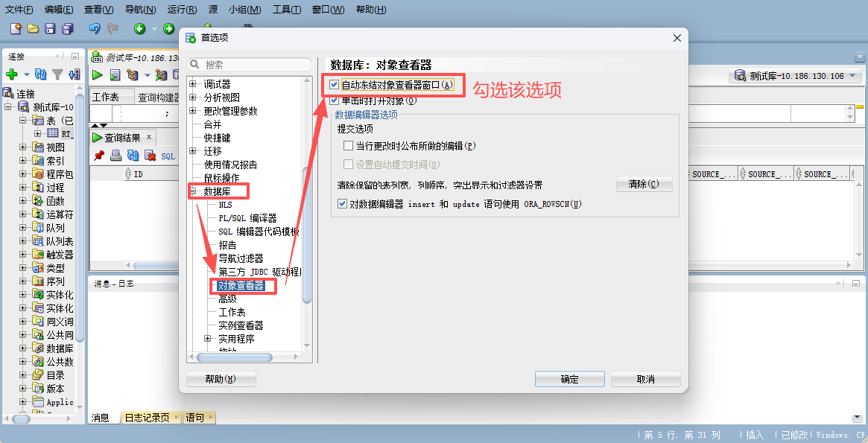Click the 清除(C) button
868x443 pixels.
644,184
